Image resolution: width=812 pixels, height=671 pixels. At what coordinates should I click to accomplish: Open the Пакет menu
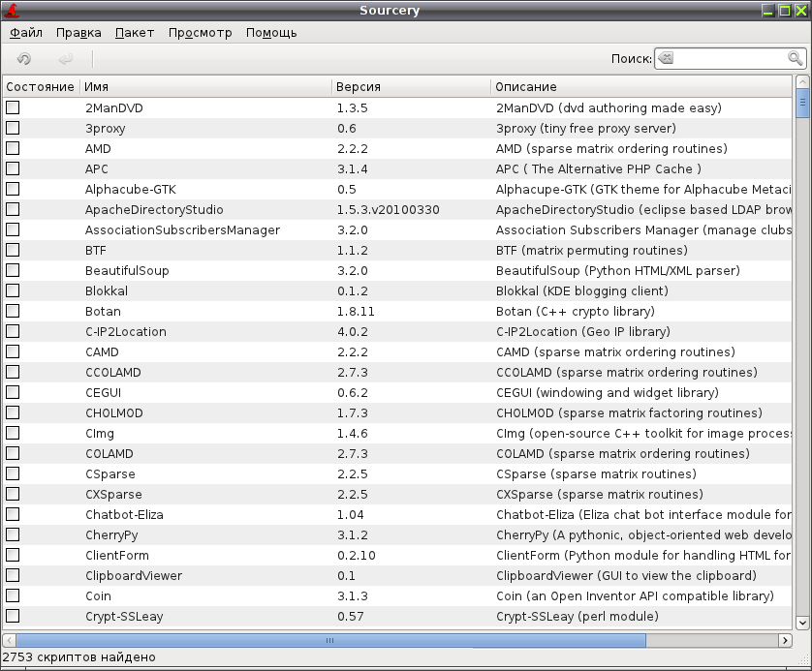pyautogui.click(x=135, y=33)
